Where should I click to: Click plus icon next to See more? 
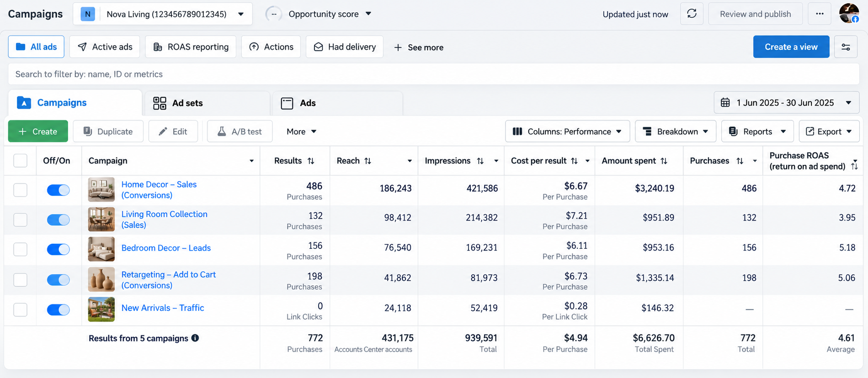pos(398,47)
